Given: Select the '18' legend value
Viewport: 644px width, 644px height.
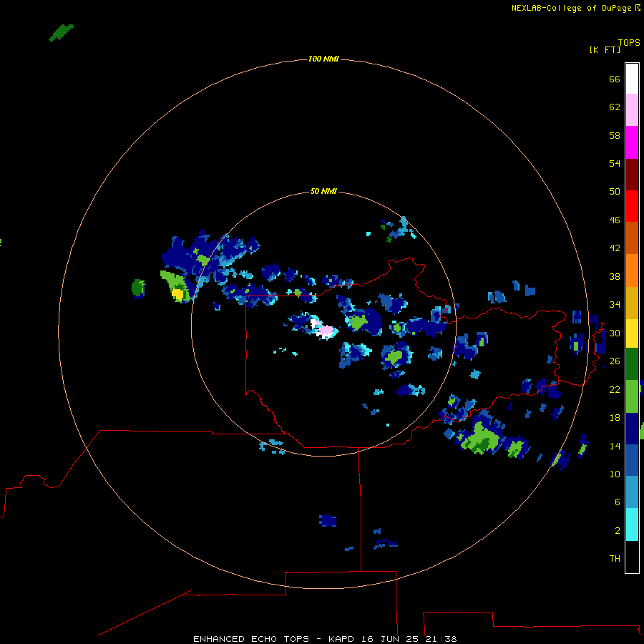Looking at the screenshot, I should coord(615,418).
